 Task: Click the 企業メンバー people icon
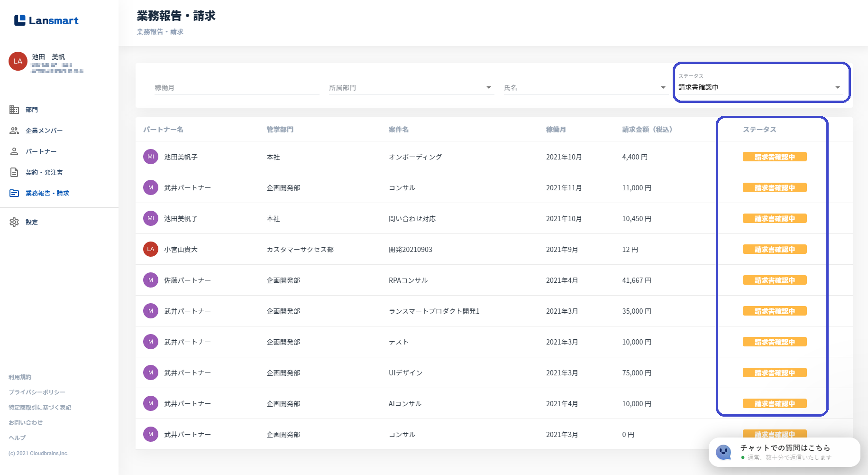point(14,130)
